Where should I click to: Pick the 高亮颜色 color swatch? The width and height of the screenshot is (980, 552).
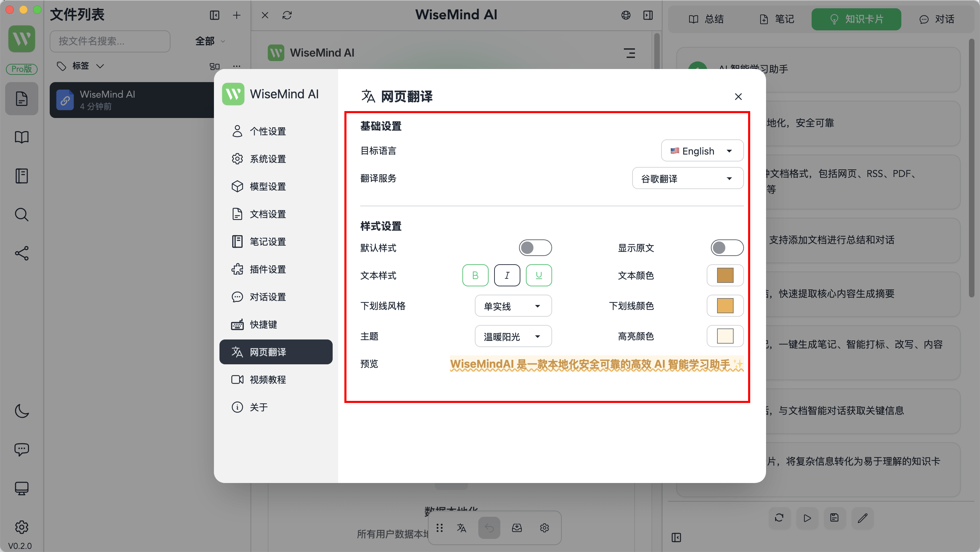725,336
